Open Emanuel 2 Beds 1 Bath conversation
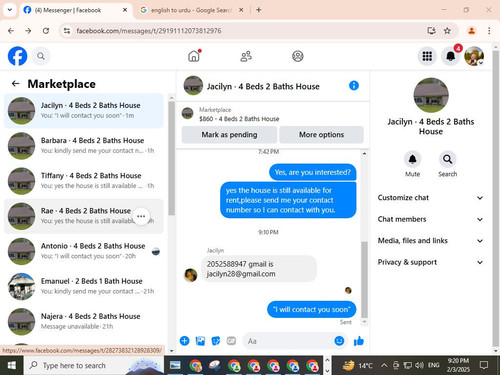The height and width of the screenshot is (375, 500). 83,286
